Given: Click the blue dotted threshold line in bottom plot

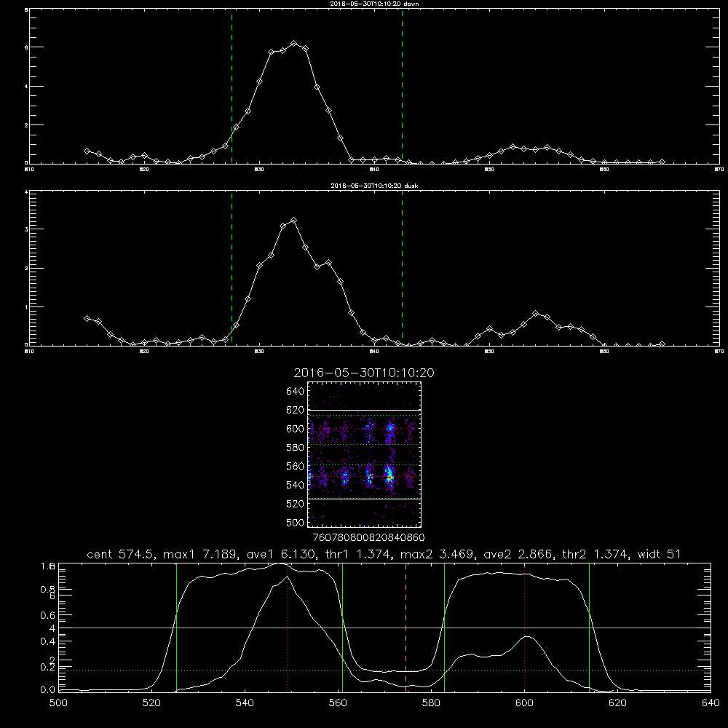Looking at the screenshot, I should pos(384,670).
